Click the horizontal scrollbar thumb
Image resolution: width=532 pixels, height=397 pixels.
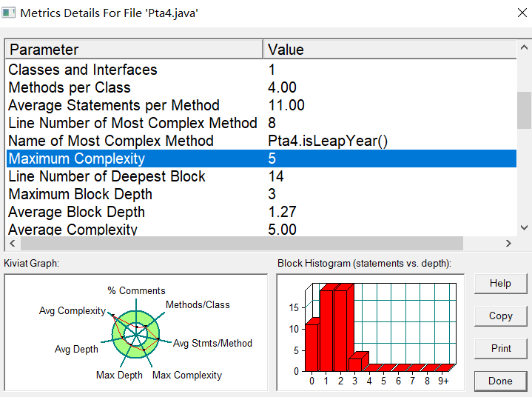[x=241, y=243]
